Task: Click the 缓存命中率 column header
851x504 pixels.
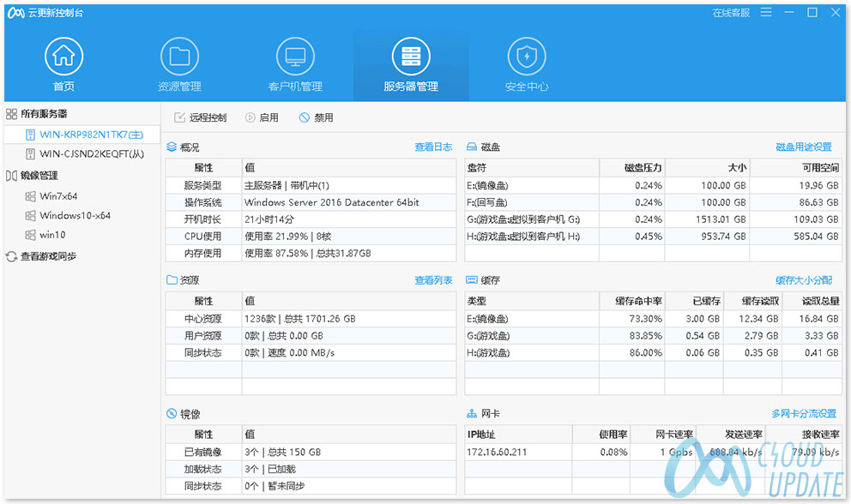Action: point(639,301)
